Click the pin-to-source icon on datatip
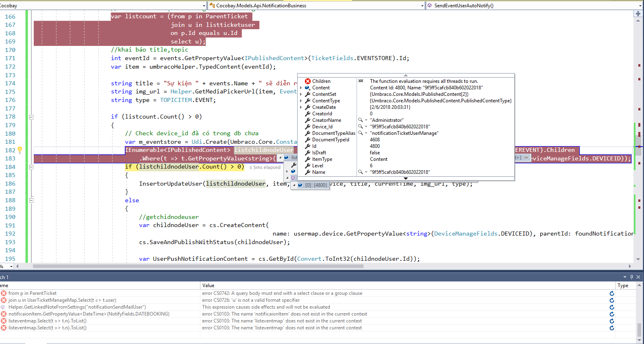 click(x=527, y=157)
